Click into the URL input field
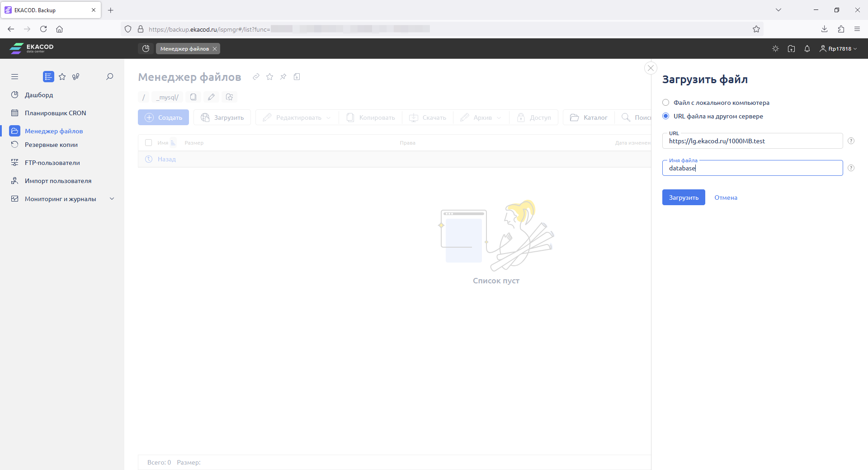Screen dimensions: 868x470 pos(752,141)
